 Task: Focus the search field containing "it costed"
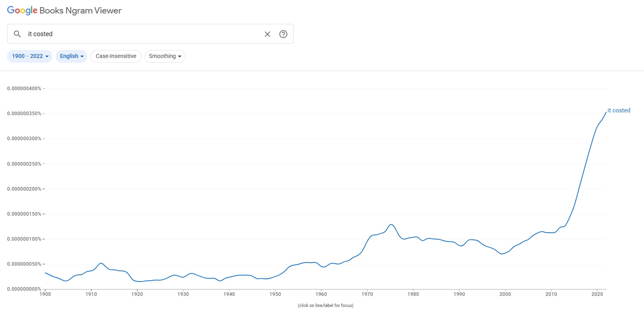pyautogui.click(x=143, y=34)
